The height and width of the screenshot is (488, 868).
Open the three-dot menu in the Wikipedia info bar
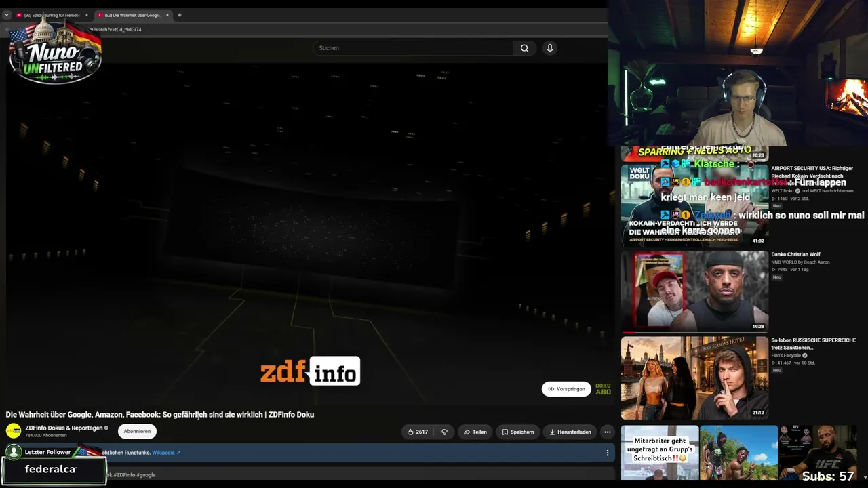point(608,453)
